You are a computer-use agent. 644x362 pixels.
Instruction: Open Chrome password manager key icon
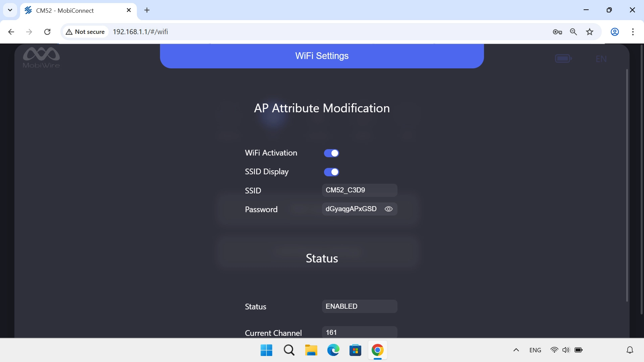click(557, 32)
